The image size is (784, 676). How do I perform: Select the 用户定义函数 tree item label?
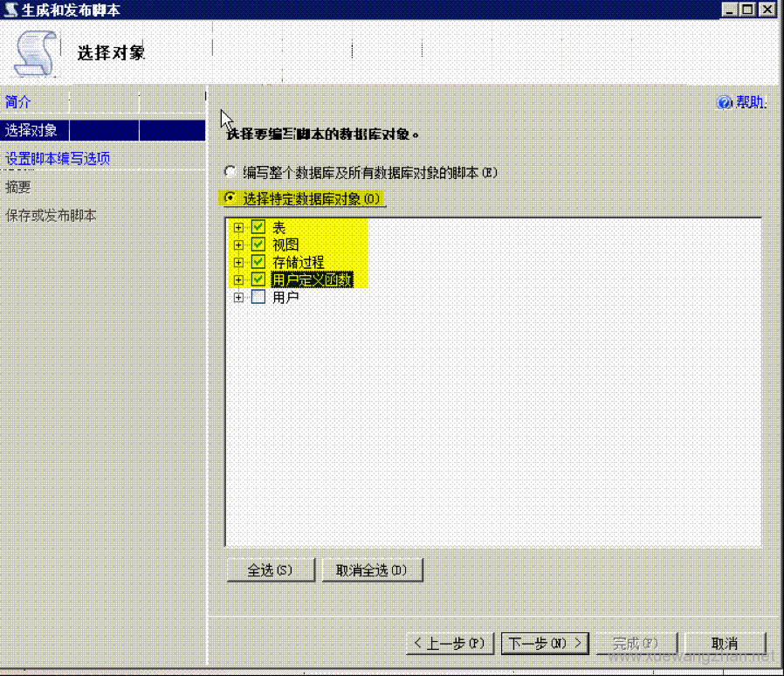tap(312, 279)
